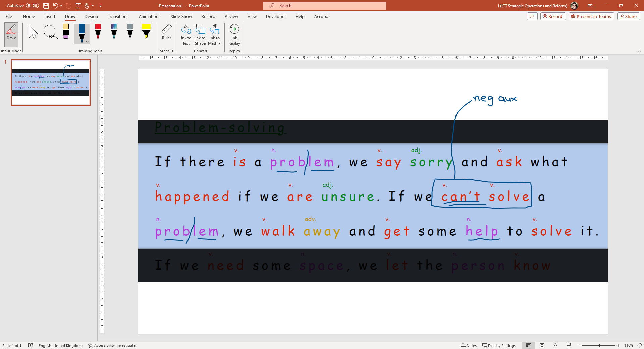The width and height of the screenshot is (644, 349).
Task: Switch to the Insert tab
Action: [50, 16]
